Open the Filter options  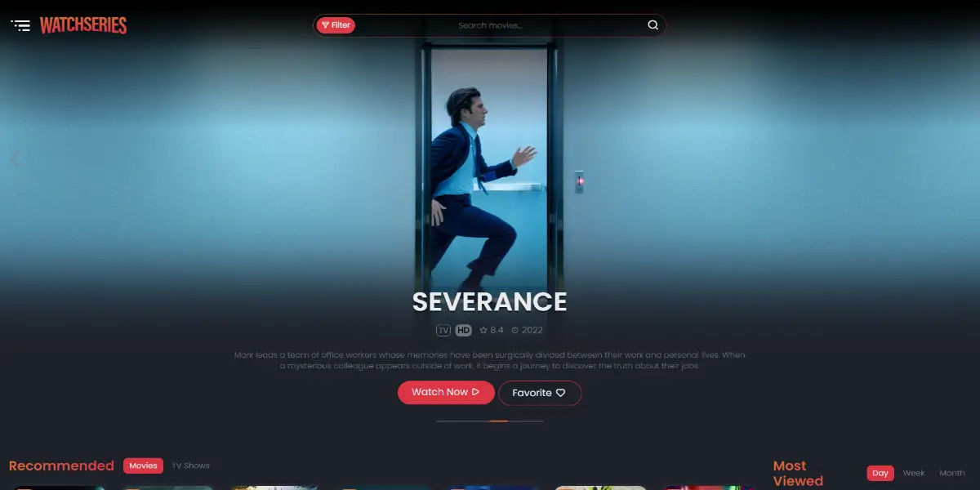tap(336, 25)
